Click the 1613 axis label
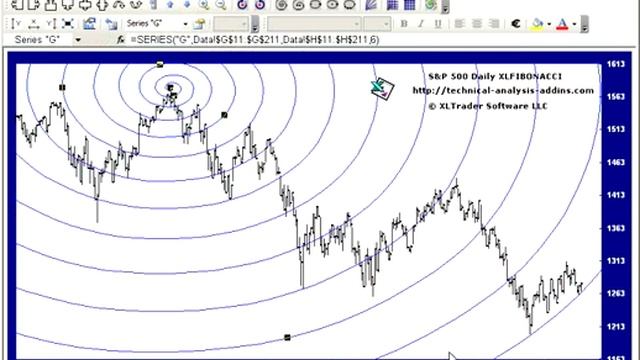This screenshot has height=360, width=640. coord(616,64)
